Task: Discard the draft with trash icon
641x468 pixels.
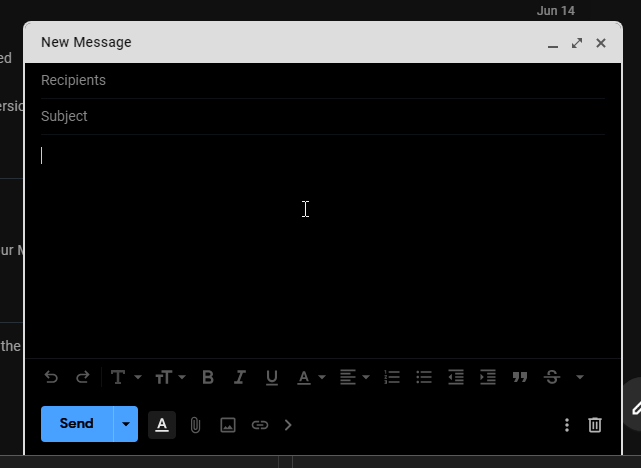Action: pos(595,425)
